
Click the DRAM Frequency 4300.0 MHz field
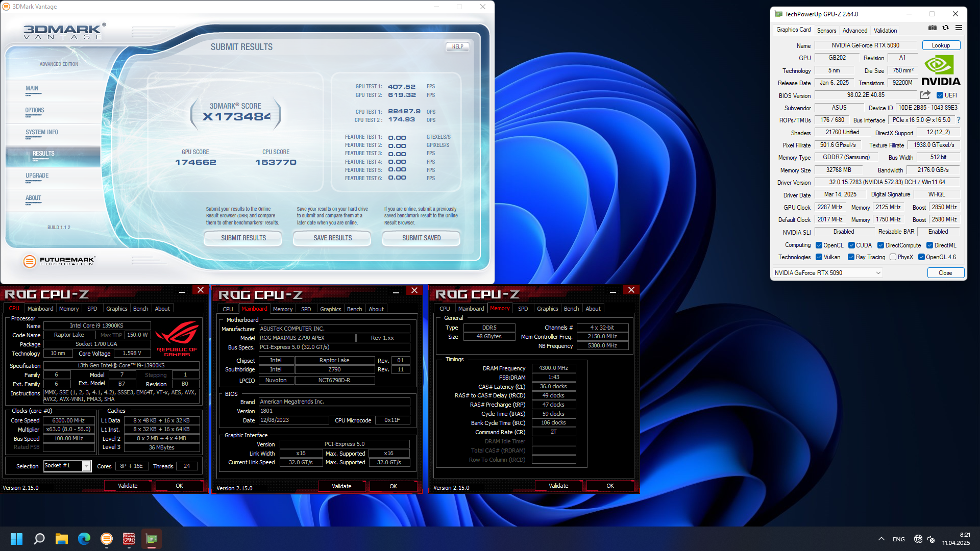[x=553, y=368]
